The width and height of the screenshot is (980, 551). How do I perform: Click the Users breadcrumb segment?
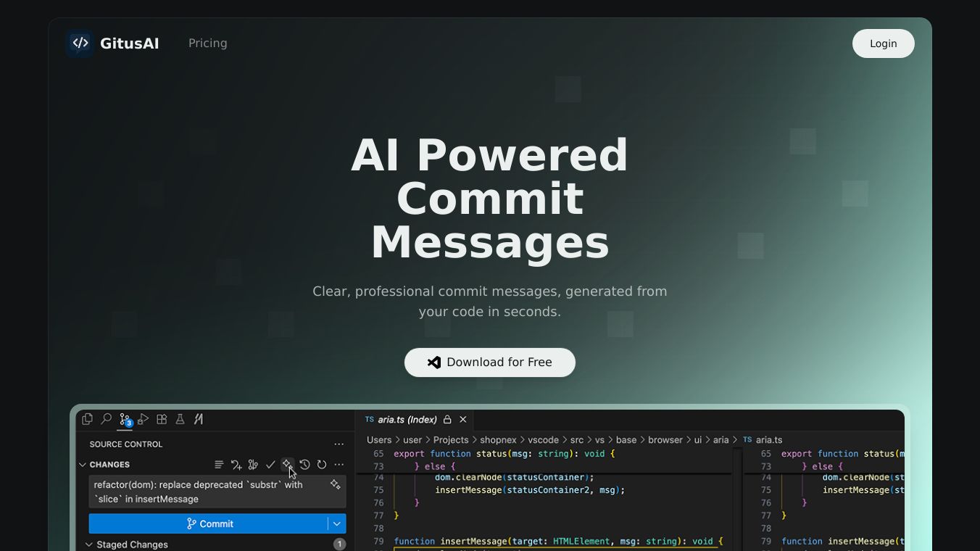(x=379, y=440)
